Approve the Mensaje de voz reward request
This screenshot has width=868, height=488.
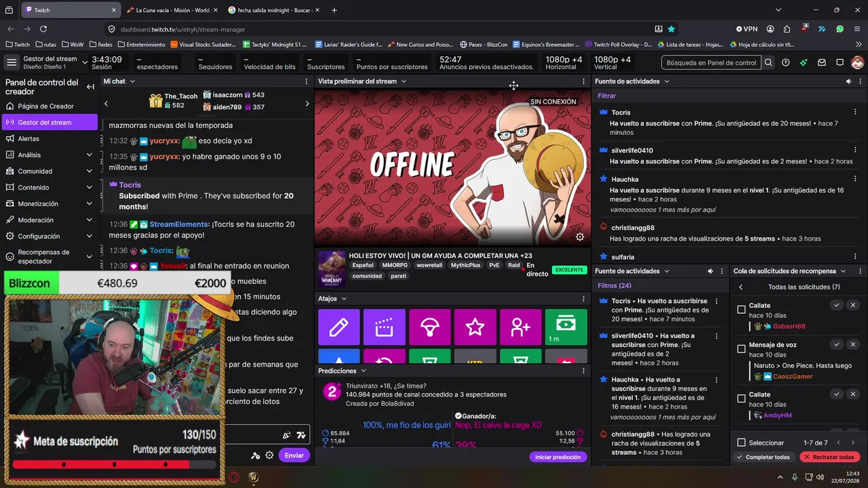pos(837,344)
